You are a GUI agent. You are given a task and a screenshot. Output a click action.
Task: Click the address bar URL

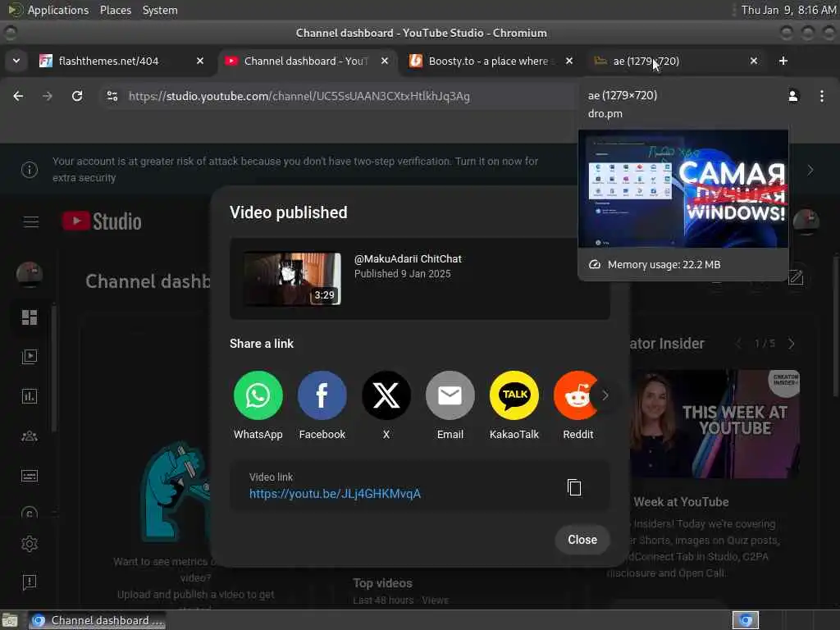coord(299,96)
